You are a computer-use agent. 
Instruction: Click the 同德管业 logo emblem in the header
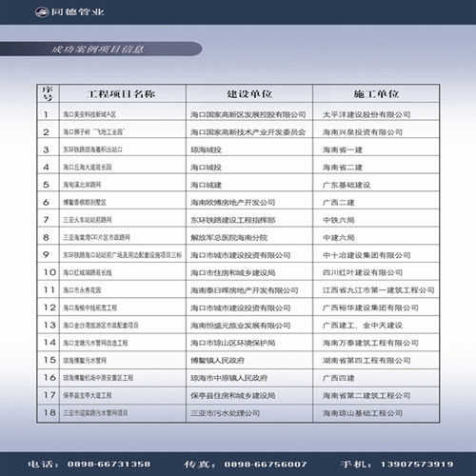[x=42, y=12]
